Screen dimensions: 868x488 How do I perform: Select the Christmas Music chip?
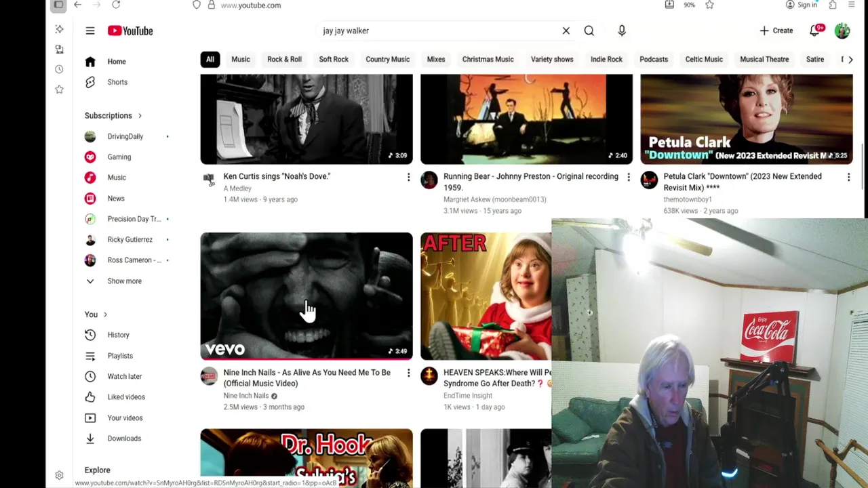point(488,60)
